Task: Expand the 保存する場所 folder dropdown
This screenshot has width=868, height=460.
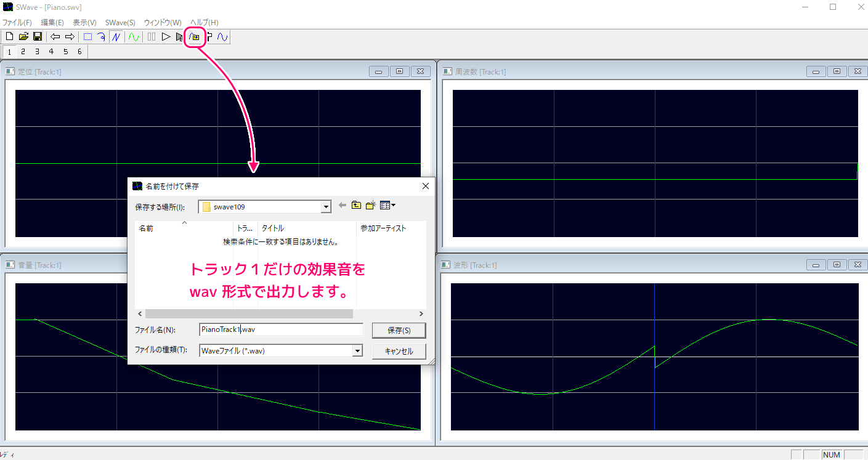Action: [x=327, y=207]
